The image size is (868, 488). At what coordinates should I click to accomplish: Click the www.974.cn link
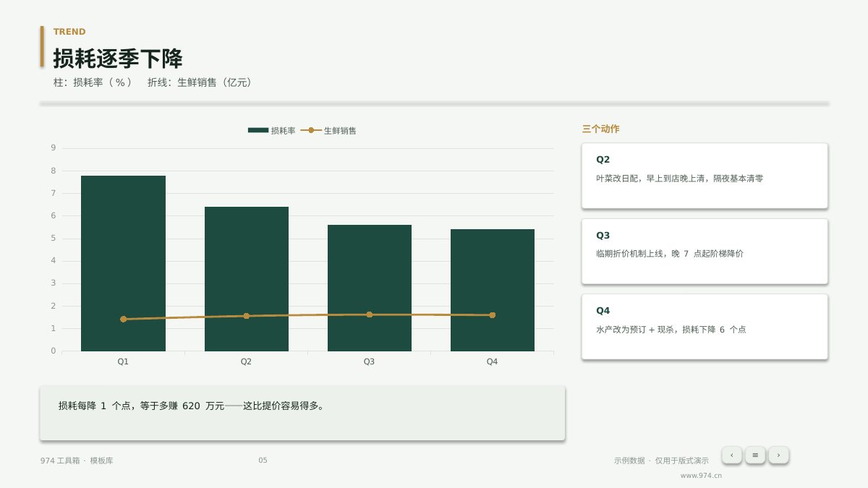point(701,476)
